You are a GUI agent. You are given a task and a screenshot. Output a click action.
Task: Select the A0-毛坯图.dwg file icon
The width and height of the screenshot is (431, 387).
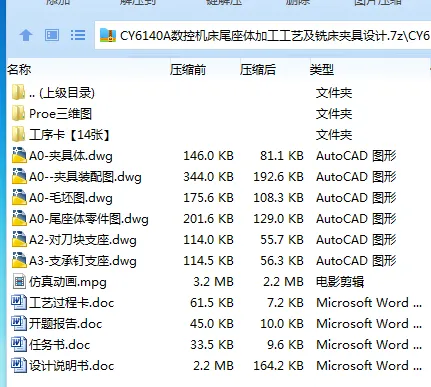click(19, 197)
